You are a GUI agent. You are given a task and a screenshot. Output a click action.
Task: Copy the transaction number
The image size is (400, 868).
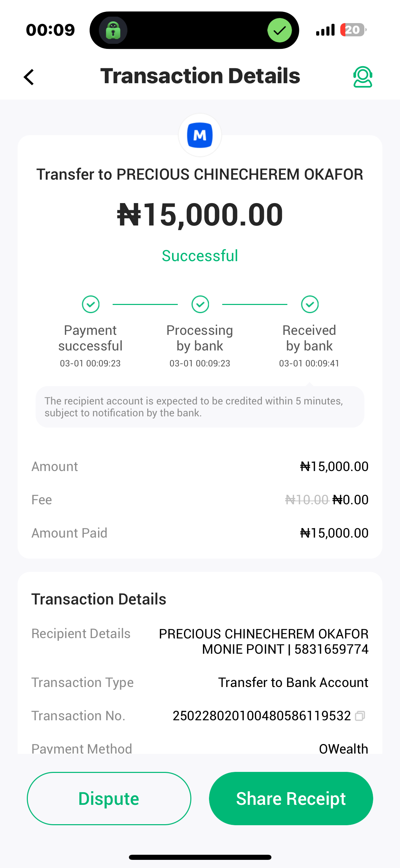[360, 716]
